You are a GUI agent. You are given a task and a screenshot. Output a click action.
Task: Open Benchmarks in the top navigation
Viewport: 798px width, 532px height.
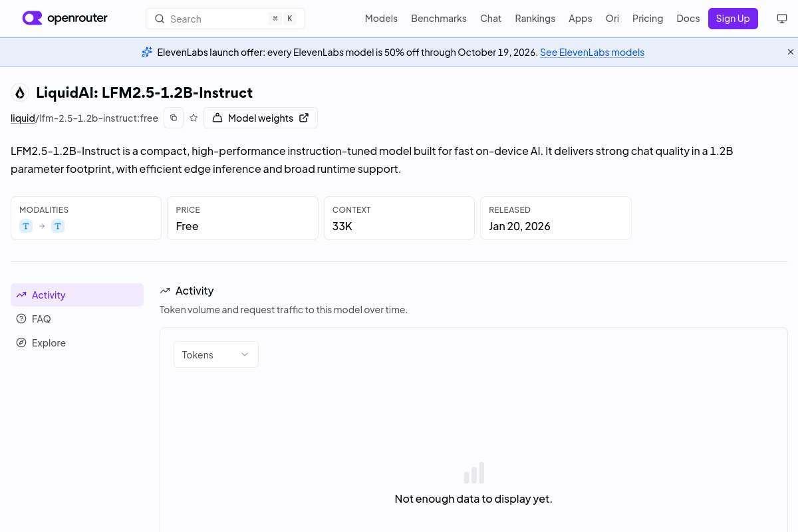tap(439, 19)
